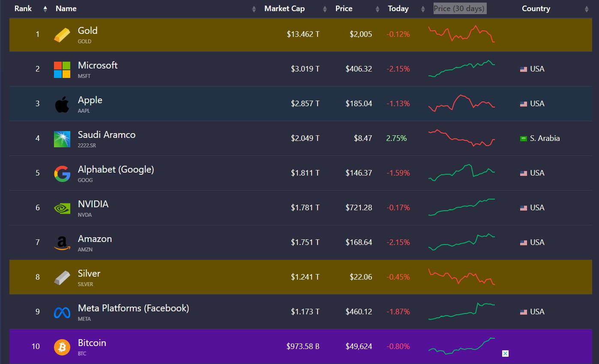The width and height of the screenshot is (599, 364).
Task: Click Saudi Aramco's 30-day price chart
Action: coord(461,138)
